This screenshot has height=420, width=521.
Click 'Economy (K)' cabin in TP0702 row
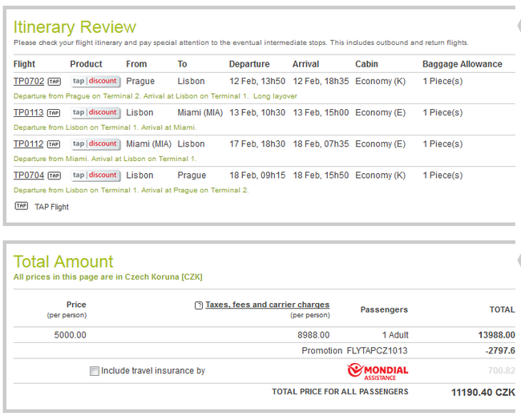[381, 82]
